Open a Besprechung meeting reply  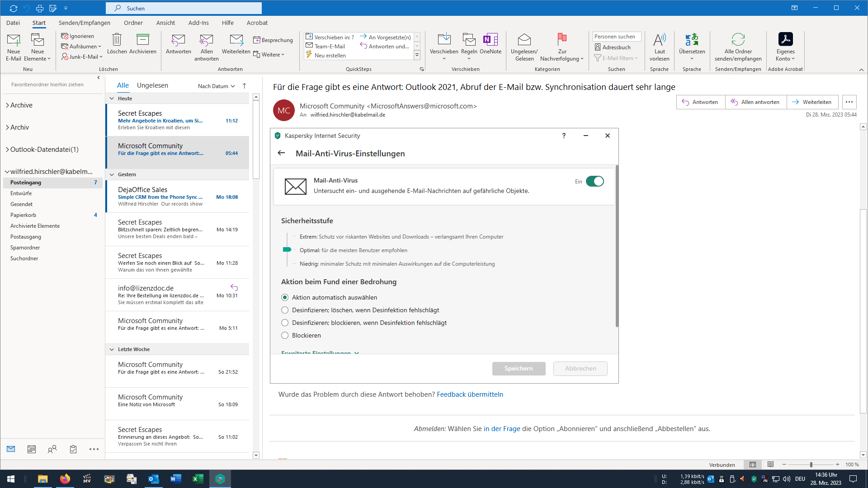tap(273, 40)
